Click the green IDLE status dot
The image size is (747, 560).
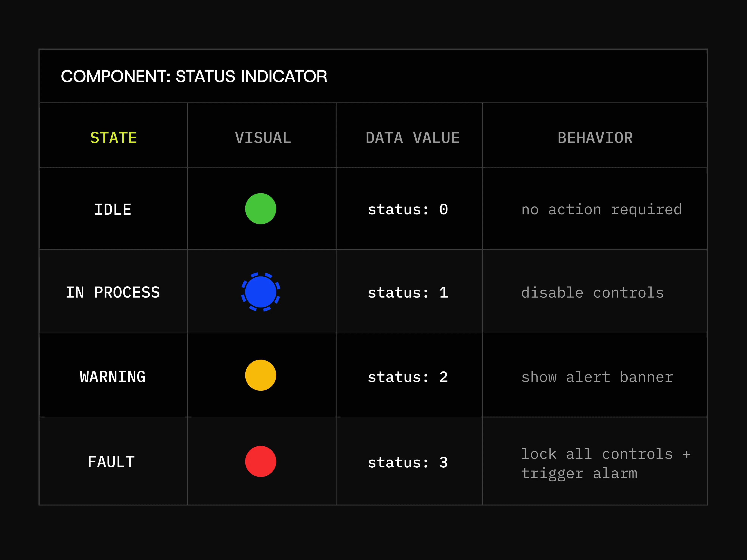(x=260, y=209)
